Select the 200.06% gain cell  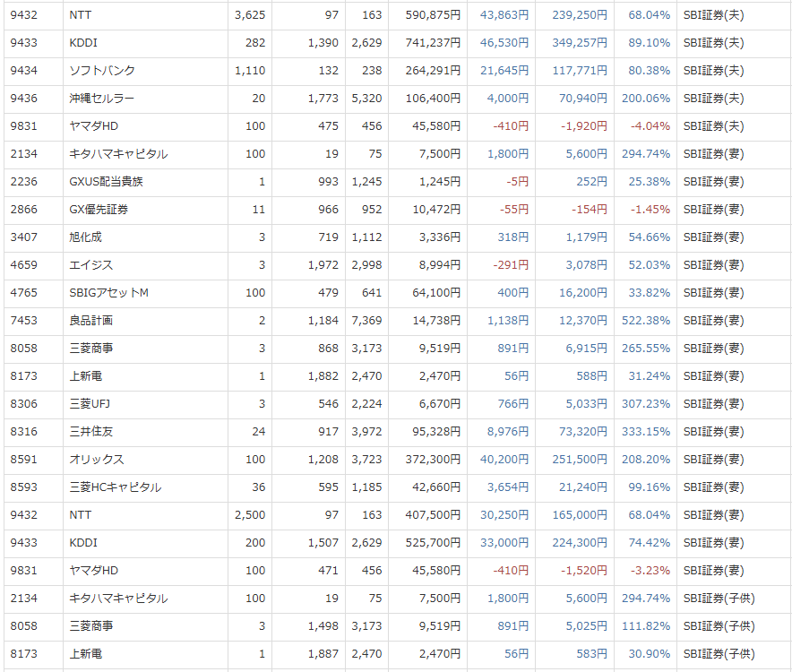pyautogui.click(x=646, y=99)
